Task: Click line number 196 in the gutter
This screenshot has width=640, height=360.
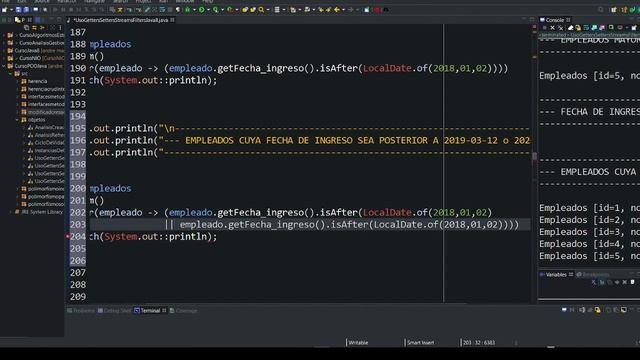Action: [x=78, y=140]
